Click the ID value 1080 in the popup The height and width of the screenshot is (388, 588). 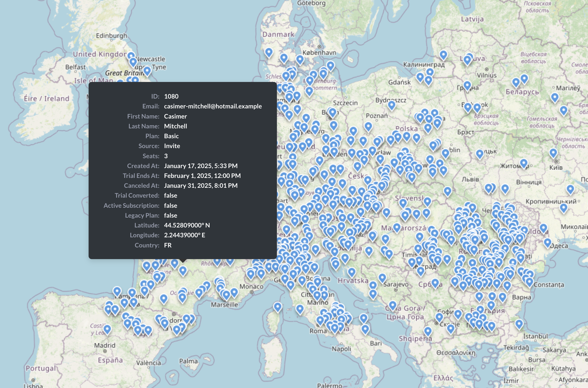(x=171, y=96)
